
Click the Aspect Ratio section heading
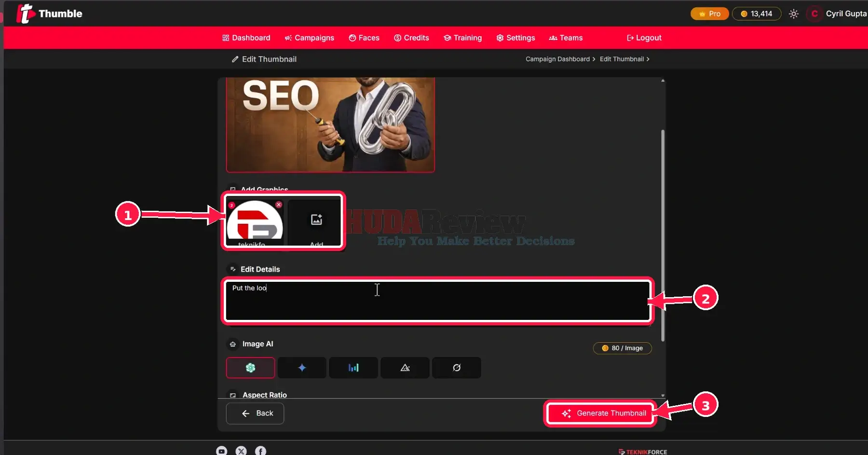[x=264, y=395]
